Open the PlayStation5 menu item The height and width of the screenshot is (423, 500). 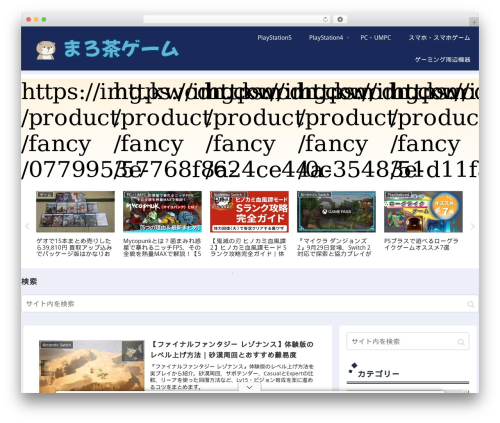click(x=274, y=38)
